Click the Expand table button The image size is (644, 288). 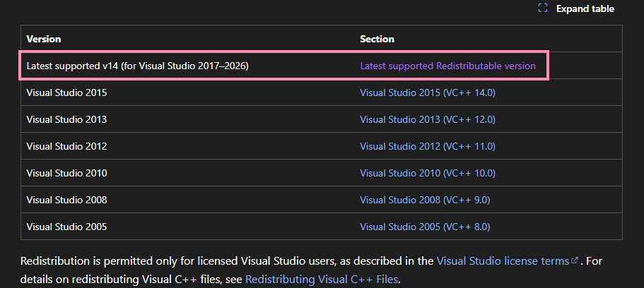576,8
